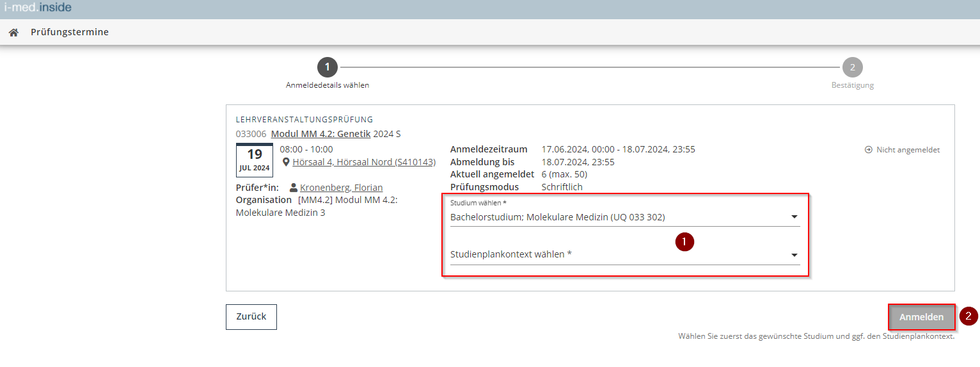Click the location pin icon beside Hörsaal 4

click(286, 162)
